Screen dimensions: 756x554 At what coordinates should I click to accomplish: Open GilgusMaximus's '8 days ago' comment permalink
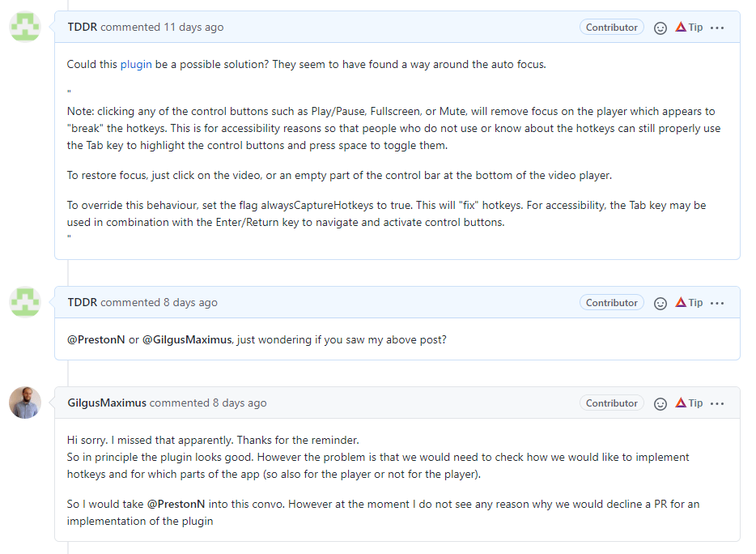[240, 403]
